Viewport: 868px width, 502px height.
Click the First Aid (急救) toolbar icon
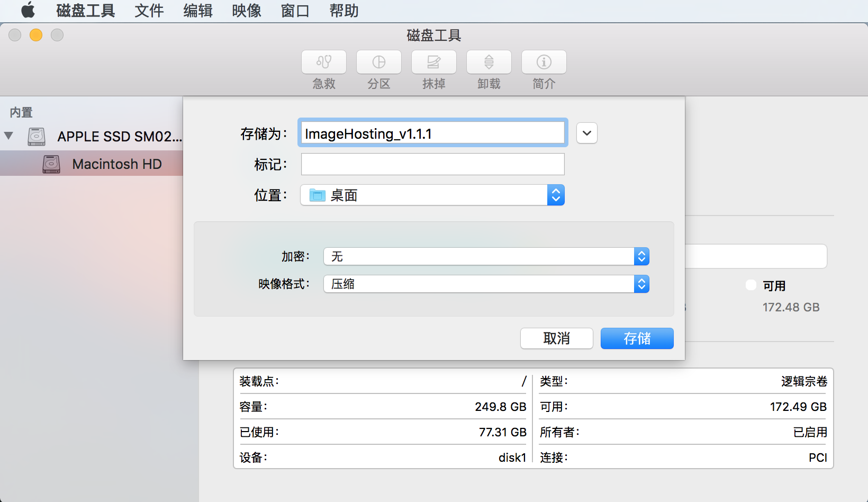(324, 62)
